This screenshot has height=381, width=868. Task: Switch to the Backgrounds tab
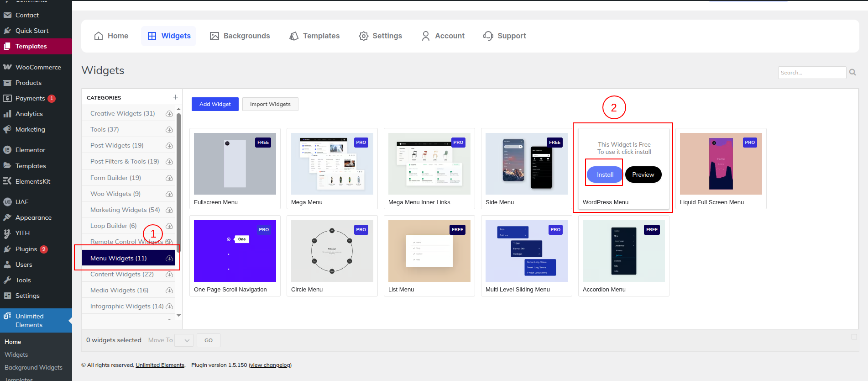tap(240, 36)
